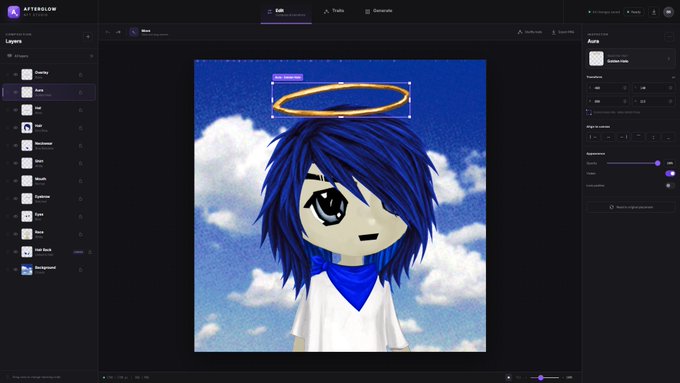Click the zoom slider handle
The height and width of the screenshot is (383, 680).
click(541, 377)
